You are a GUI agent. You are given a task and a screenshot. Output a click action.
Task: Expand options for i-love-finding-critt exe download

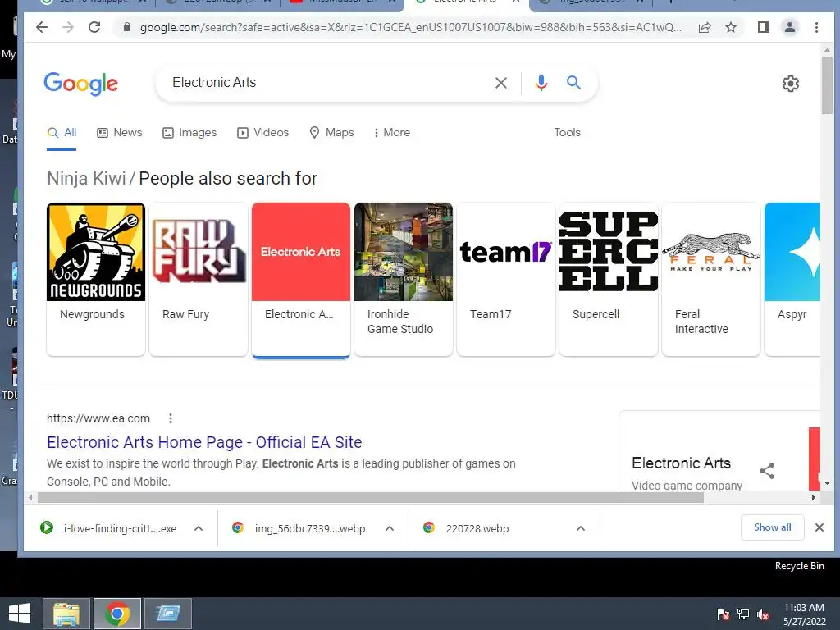coord(199,528)
